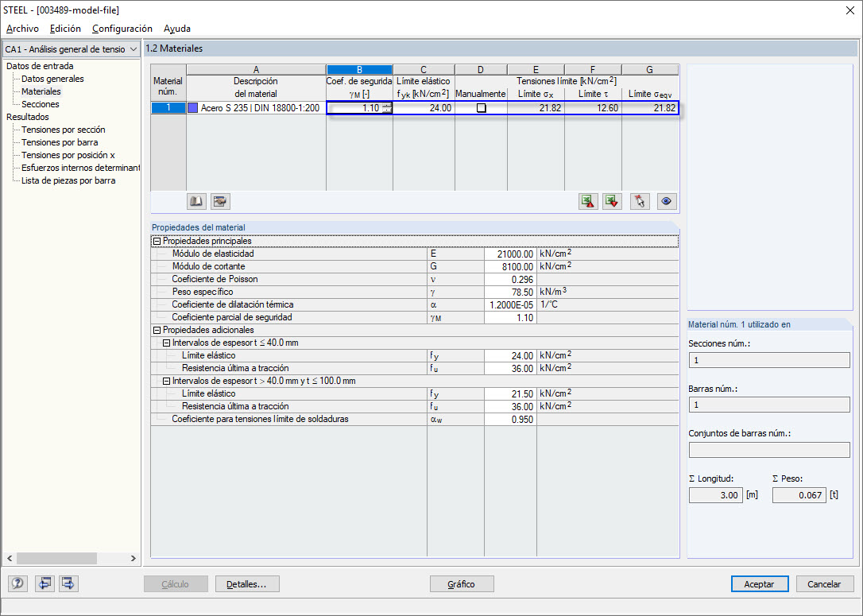This screenshot has width=863, height=616.
Task: Click the edit material icon beside the library
Action: click(220, 201)
